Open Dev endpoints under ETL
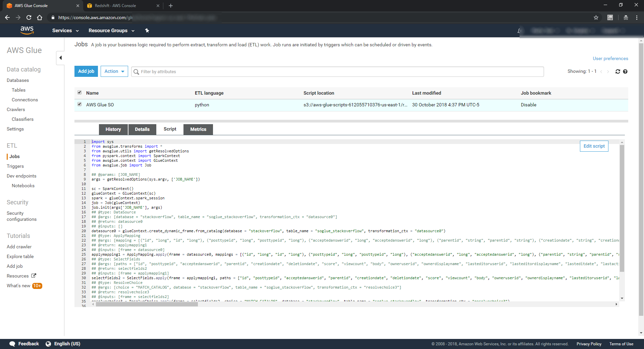The image size is (644, 349). (21, 176)
